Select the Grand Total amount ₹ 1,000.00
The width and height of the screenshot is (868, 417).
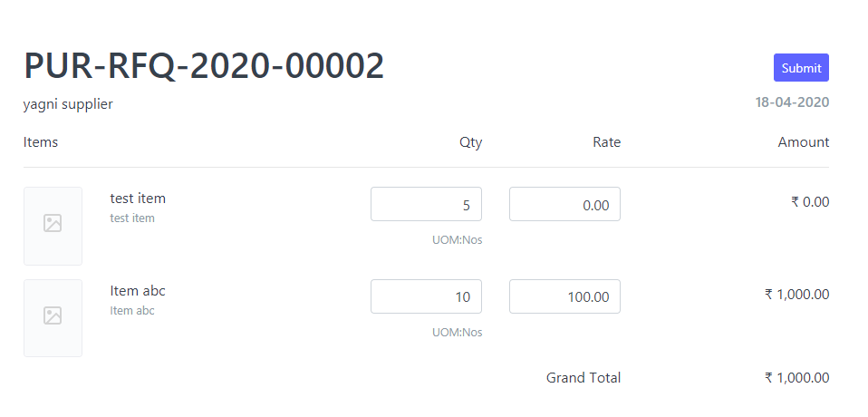797,378
